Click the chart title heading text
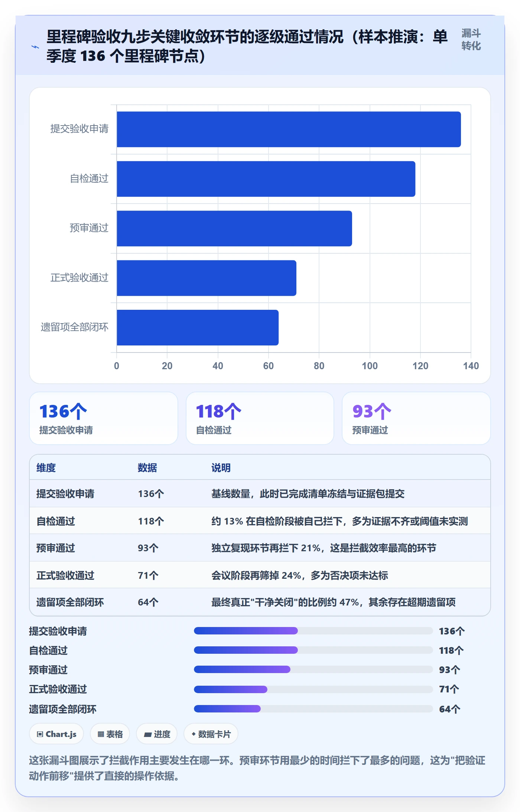The image size is (520, 812). point(247,46)
